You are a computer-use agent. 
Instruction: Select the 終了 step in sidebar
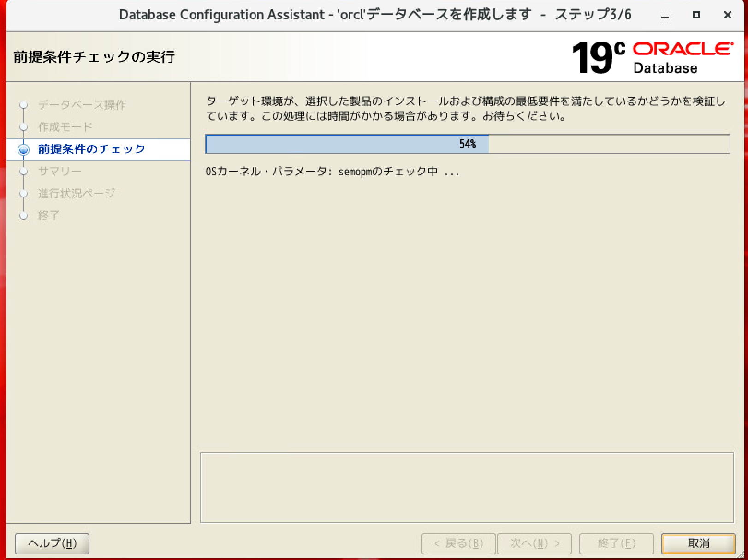point(48,215)
